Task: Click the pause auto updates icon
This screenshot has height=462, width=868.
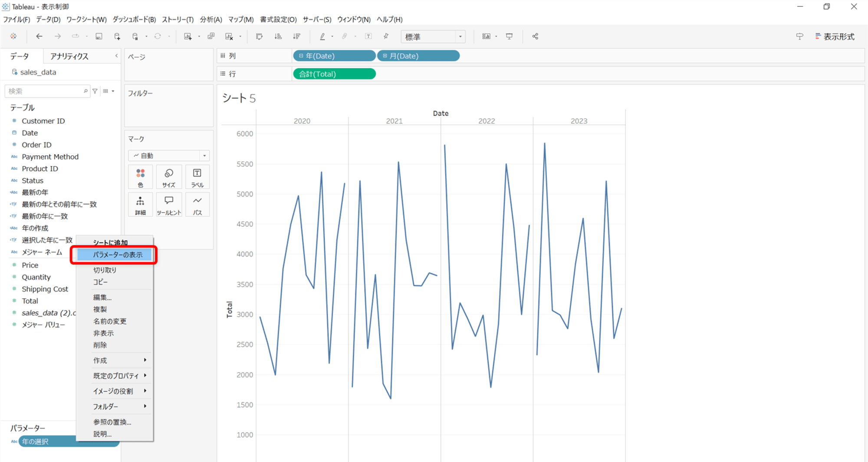Action: tap(135, 36)
